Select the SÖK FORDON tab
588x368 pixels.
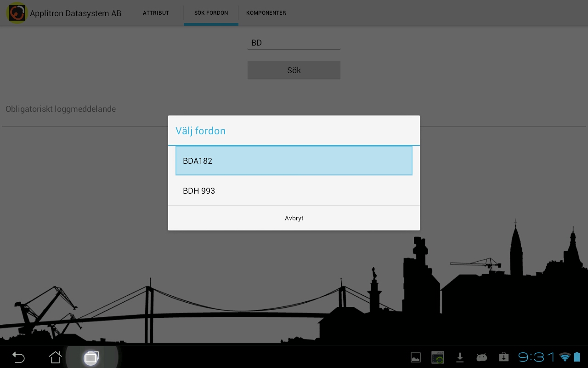(x=211, y=13)
